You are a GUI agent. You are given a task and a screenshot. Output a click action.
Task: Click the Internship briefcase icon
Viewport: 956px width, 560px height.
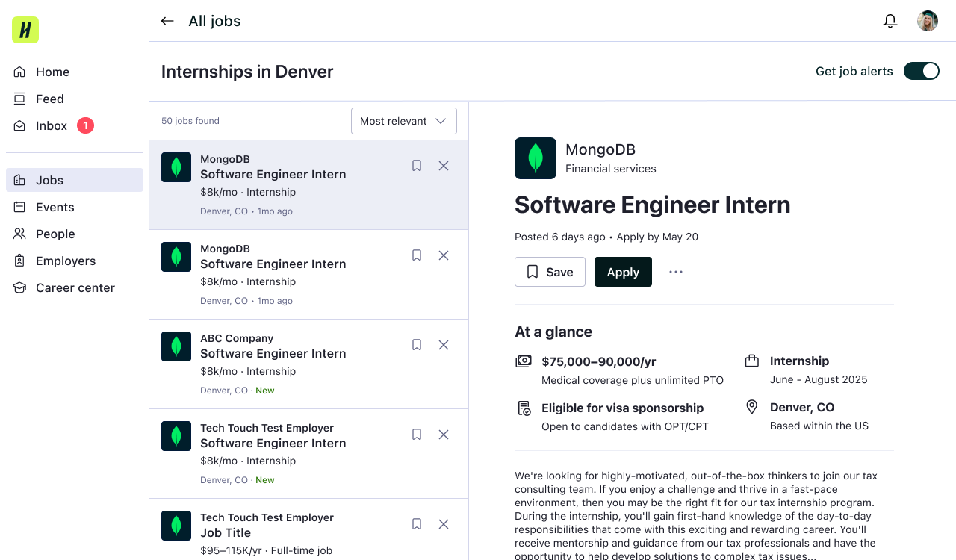point(752,361)
